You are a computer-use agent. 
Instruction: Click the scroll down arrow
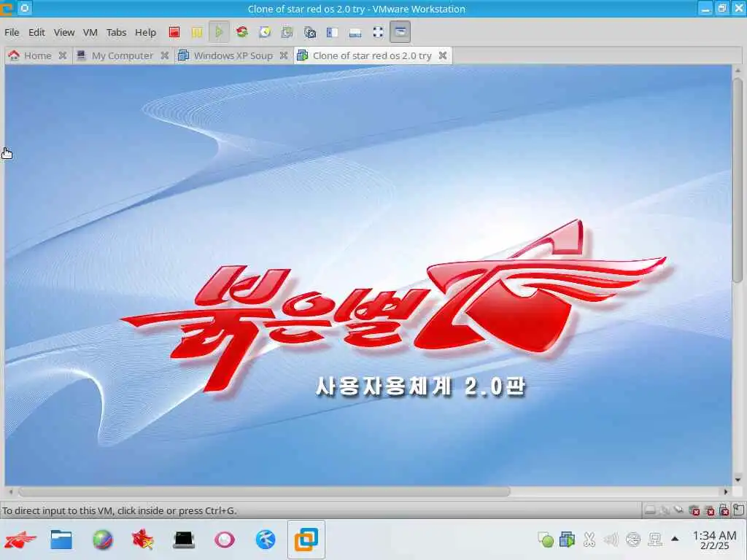[738, 480]
